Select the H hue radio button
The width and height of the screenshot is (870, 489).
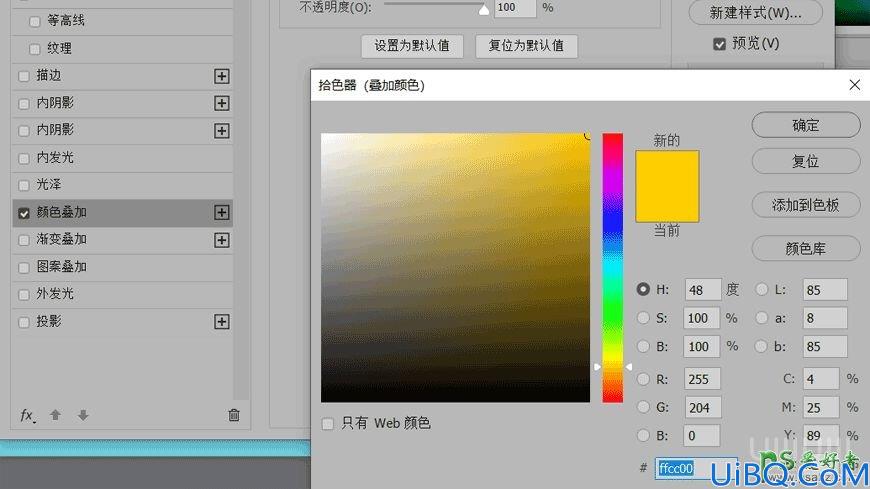(x=643, y=289)
